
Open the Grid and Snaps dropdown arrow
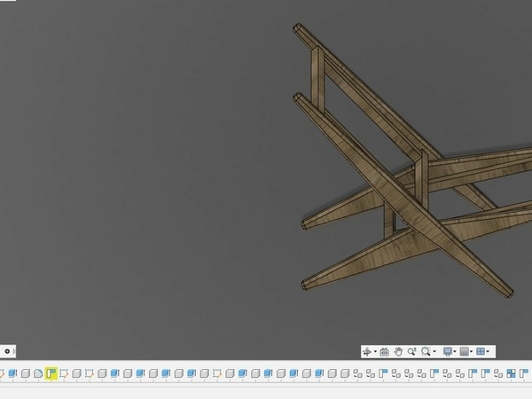(472, 352)
